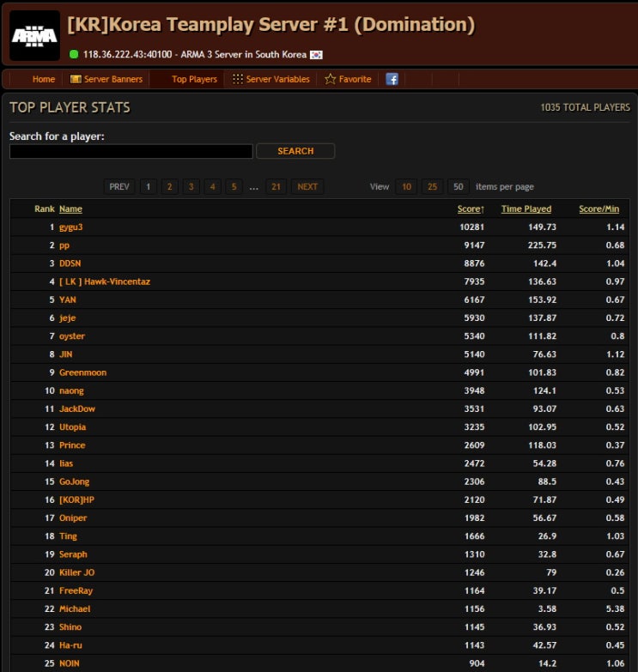The width and height of the screenshot is (638, 672).
Task: Open player YAN profile
Action: [68, 300]
